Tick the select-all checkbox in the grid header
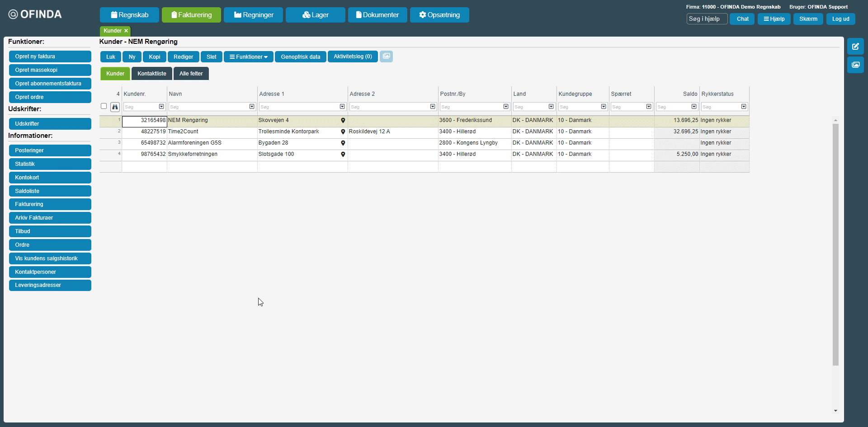The height and width of the screenshot is (427, 868). pos(104,106)
